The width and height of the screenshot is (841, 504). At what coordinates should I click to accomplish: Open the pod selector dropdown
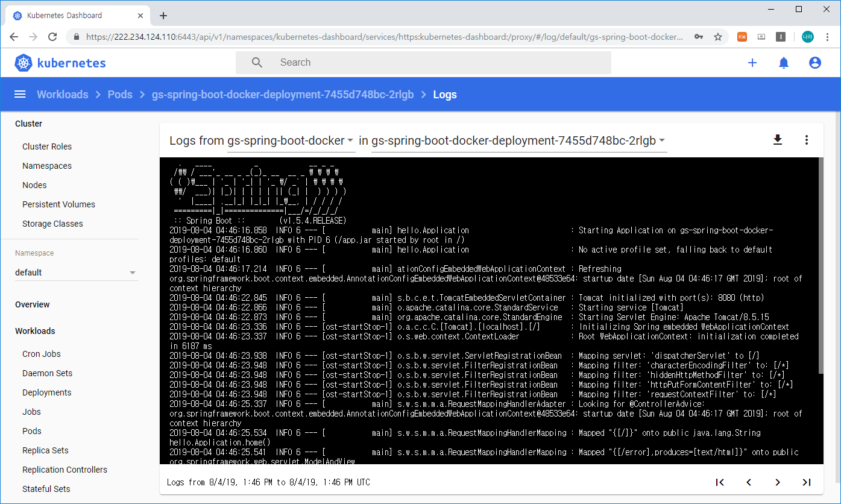(x=518, y=140)
